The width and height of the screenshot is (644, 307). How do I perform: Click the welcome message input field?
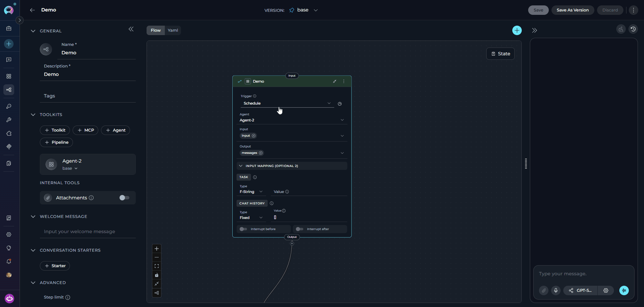(88, 231)
